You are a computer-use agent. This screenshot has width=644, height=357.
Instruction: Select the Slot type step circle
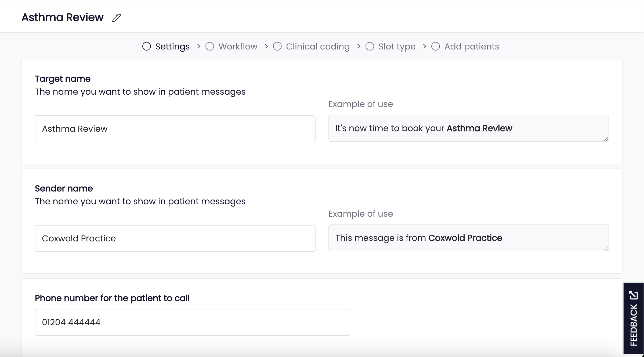(370, 46)
